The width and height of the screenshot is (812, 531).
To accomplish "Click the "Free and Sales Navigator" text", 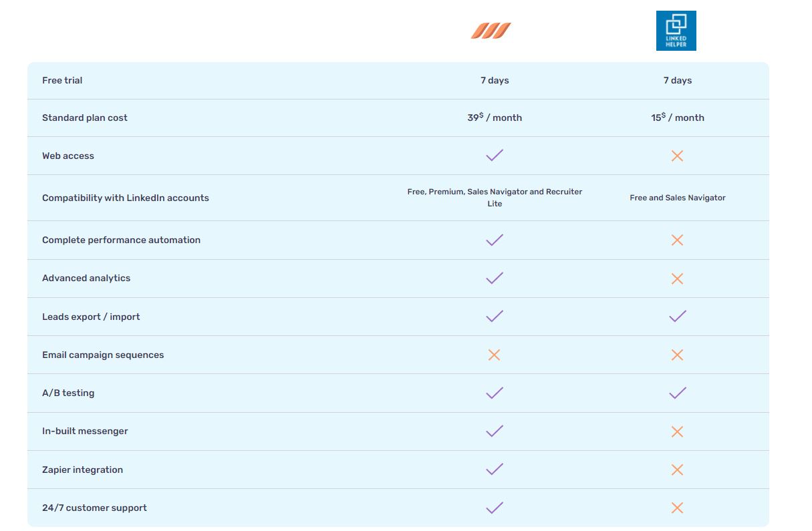I will 678,198.
